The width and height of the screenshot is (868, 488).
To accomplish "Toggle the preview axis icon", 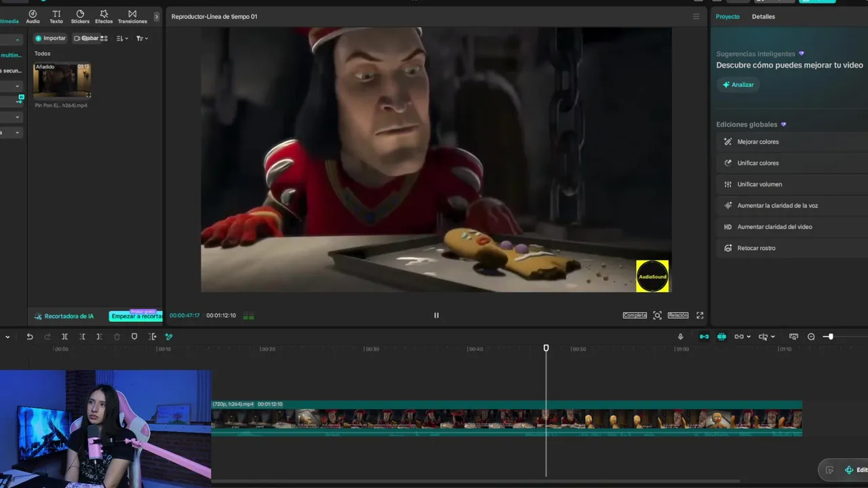I will pos(763,337).
